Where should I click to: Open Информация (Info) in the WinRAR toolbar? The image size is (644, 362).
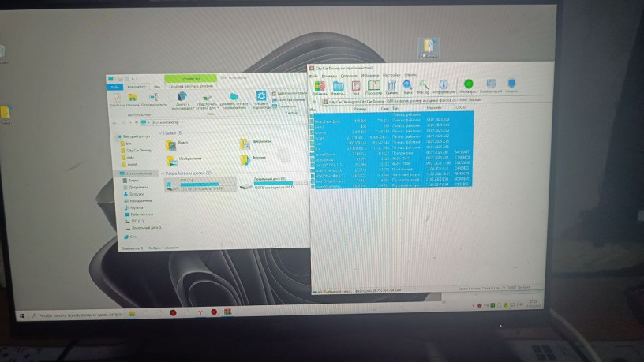(x=444, y=86)
